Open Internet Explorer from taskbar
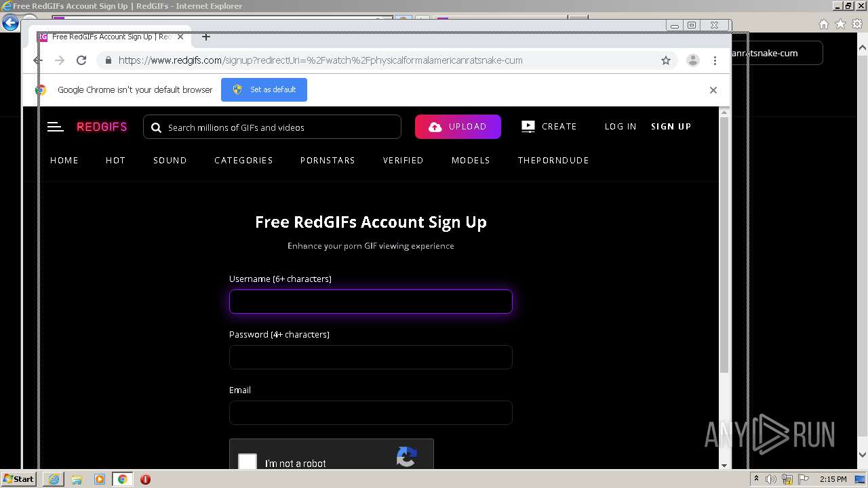868x488 pixels. pyautogui.click(x=54, y=479)
